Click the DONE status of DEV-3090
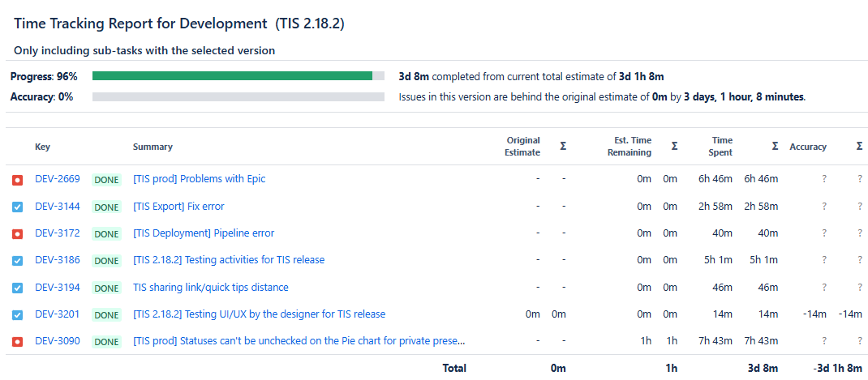The height and width of the screenshot is (380, 868). point(106,342)
